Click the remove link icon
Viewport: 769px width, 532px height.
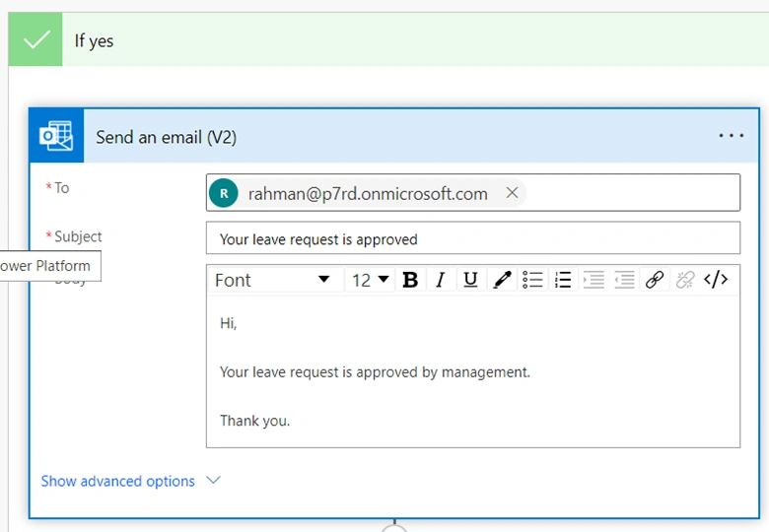click(685, 280)
